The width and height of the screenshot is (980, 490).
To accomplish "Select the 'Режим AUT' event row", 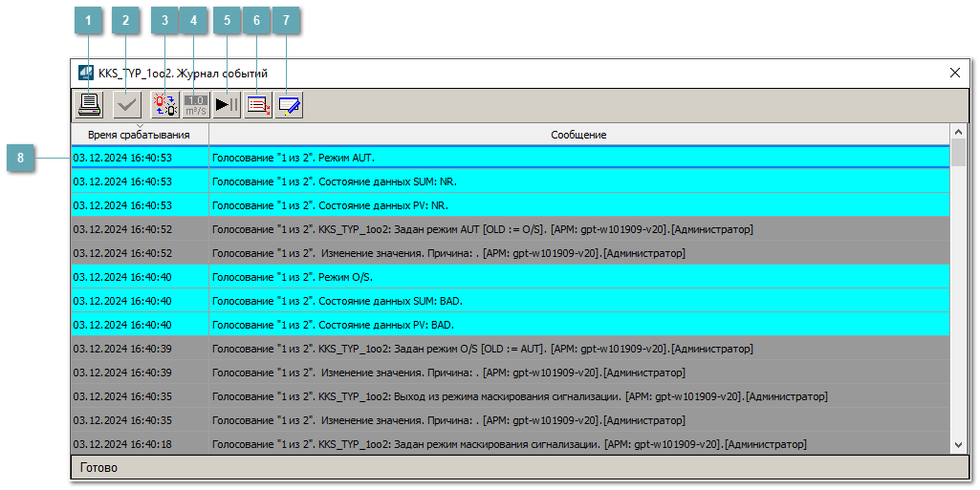I will tap(511, 157).
